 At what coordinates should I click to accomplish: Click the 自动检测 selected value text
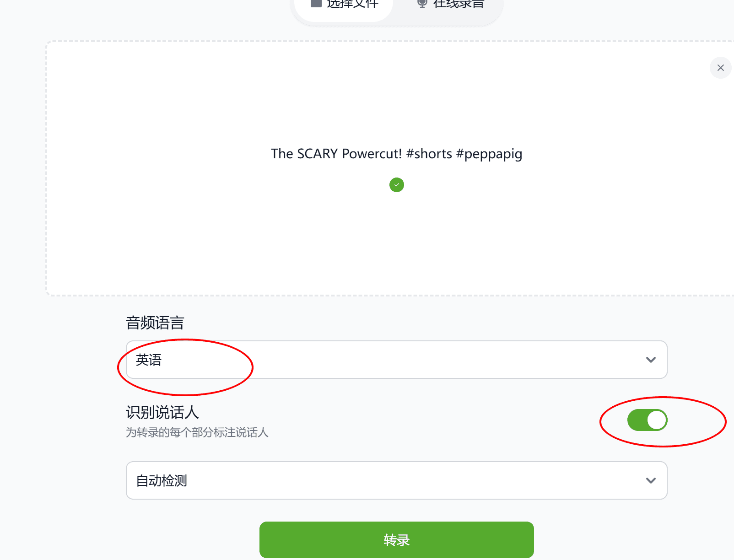click(162, 481)
